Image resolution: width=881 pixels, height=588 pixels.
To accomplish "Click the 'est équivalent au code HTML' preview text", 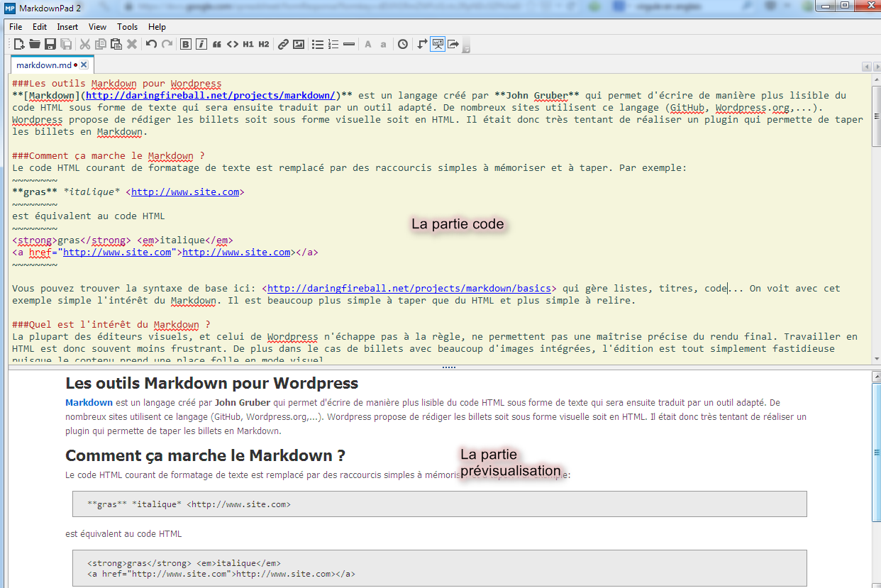I will pyautogui.click(x=123, y=533).
